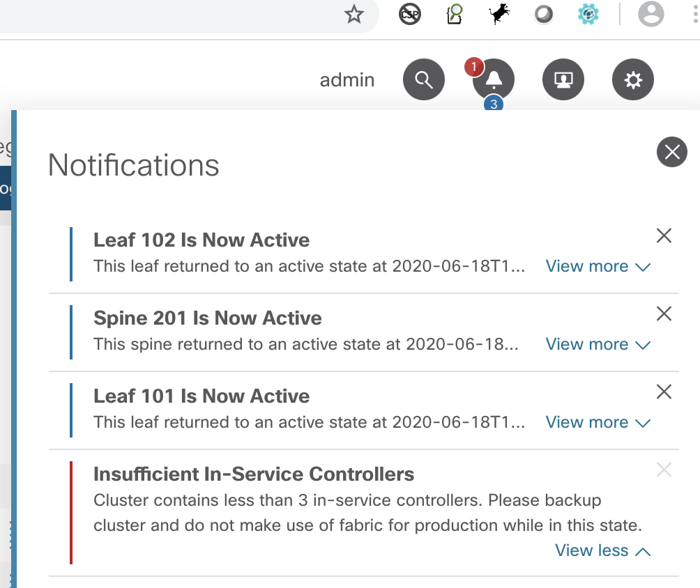The width and height of the screenshot is (700, 588).
Task: Dismiss the Leaf 101 Is Now Active notification
Action: point(664,392)
